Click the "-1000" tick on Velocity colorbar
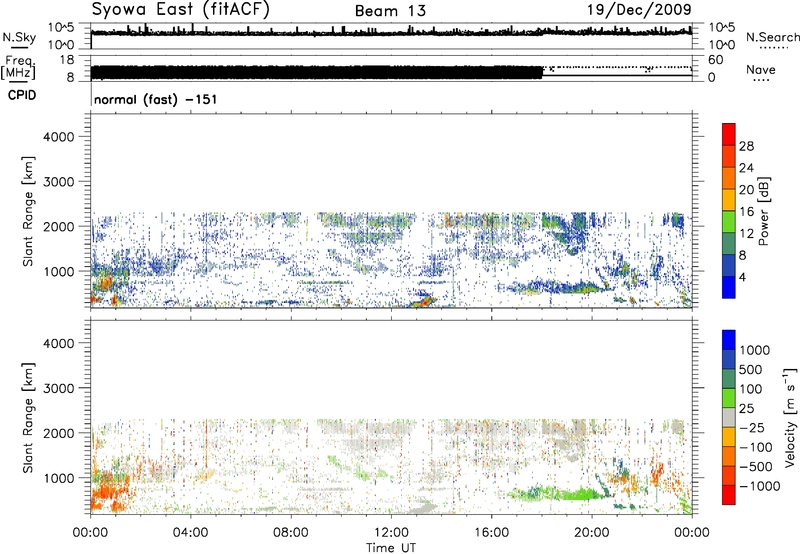The height and width of the screenshot is (554, 800). click(x=760, y=486)
